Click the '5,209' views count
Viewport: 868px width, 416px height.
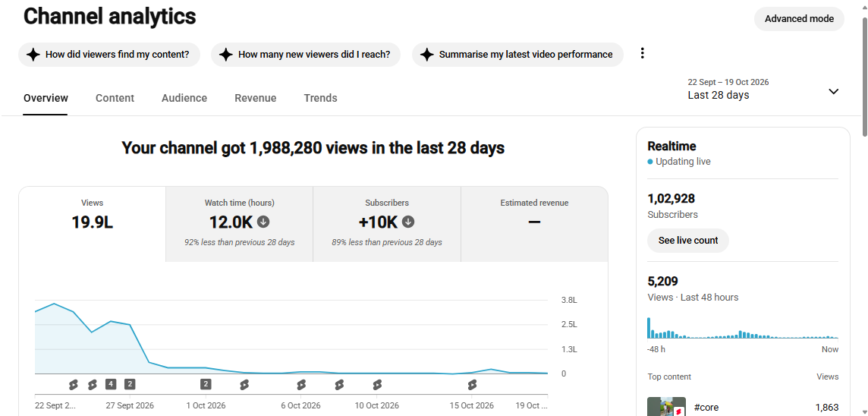tap(662, 281)
